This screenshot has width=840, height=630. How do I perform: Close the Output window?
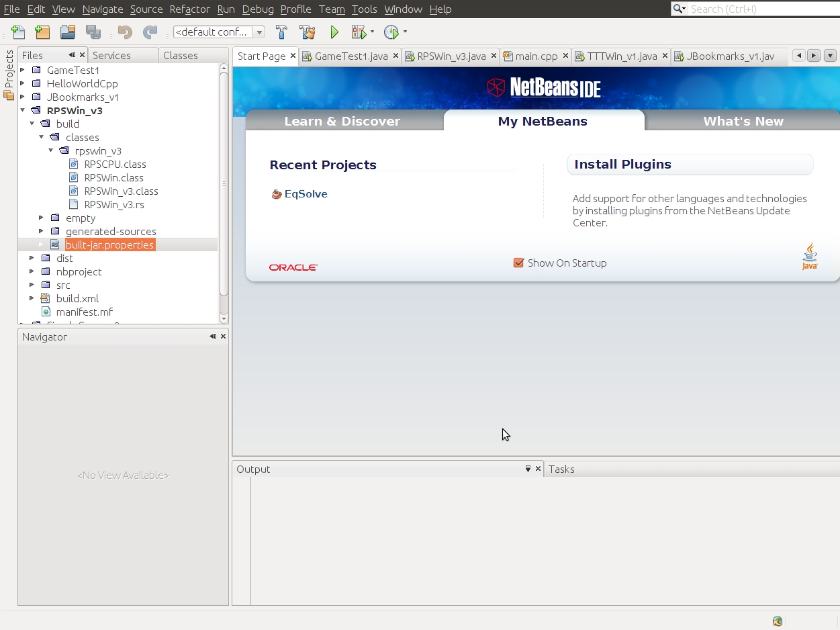pyautogui.click(x=538, y=469)
